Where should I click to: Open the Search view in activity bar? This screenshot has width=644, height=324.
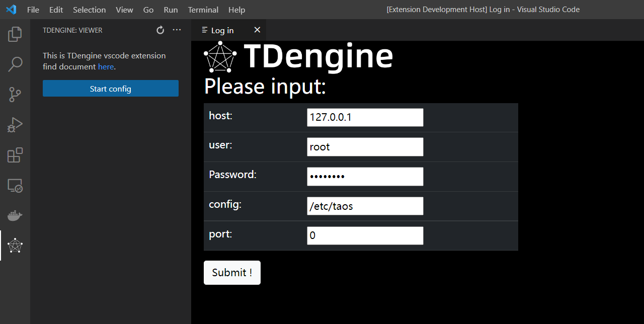pos(15,64)
